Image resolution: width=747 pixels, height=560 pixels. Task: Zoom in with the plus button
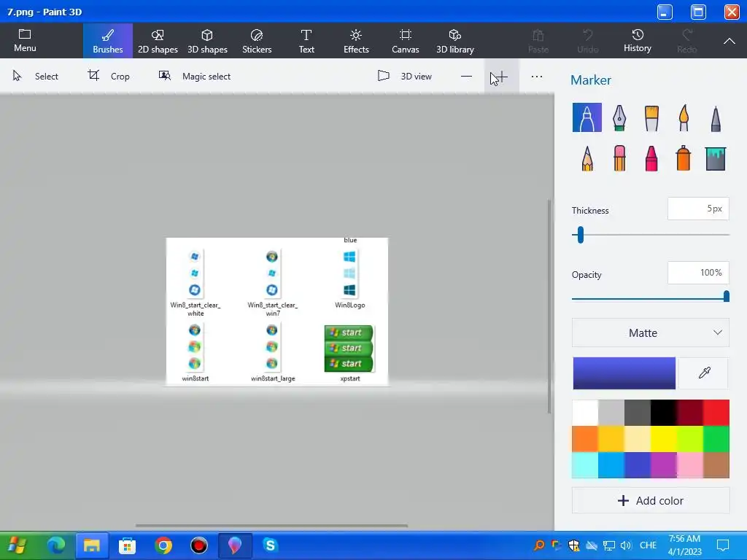tap(502, 76)
